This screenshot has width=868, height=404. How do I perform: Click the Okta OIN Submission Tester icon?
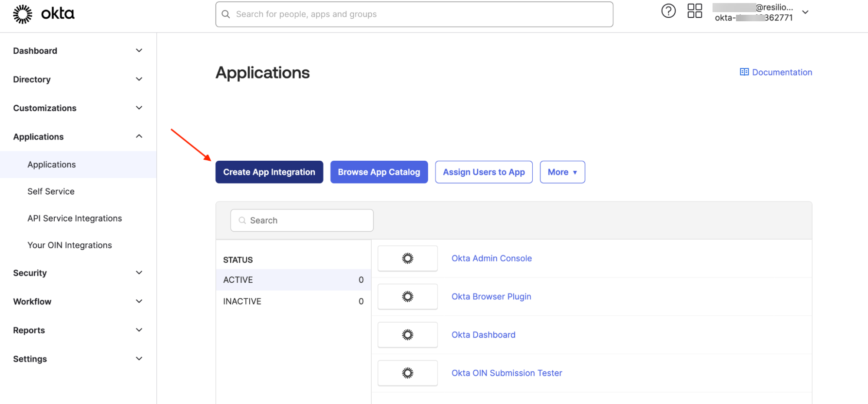pos(407,373)
